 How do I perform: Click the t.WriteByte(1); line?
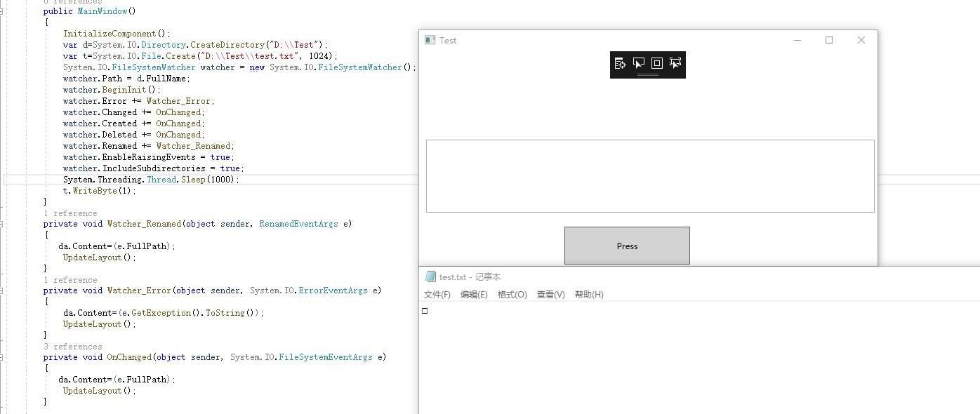[100, 191]
